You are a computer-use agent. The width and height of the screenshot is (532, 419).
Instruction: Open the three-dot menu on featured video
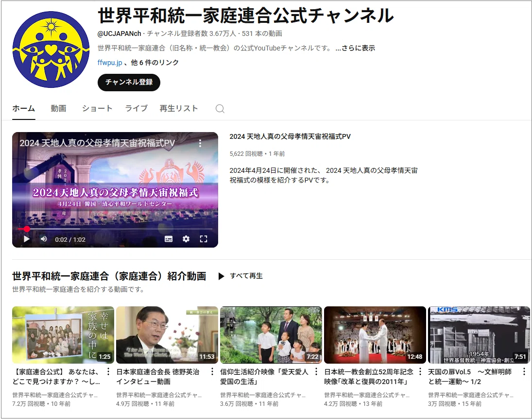click(x=200, y=143)
